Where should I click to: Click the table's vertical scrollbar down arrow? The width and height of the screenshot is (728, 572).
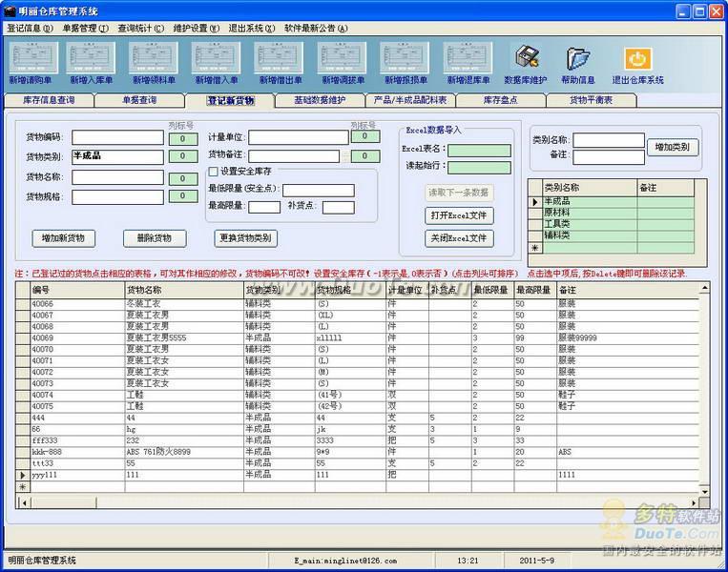pyautogui.click(x=704, y=491)
